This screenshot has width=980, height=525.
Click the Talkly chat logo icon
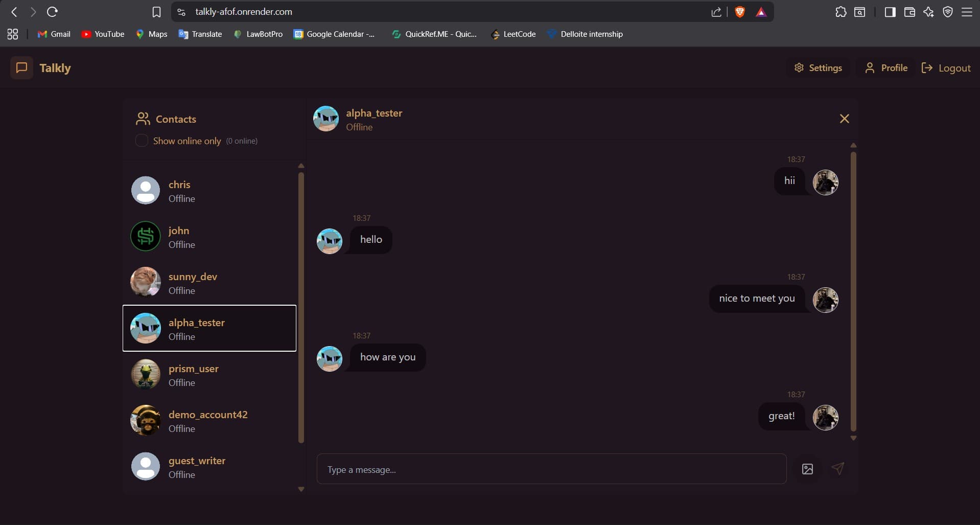pyautogui.click(x=21, y=68)
